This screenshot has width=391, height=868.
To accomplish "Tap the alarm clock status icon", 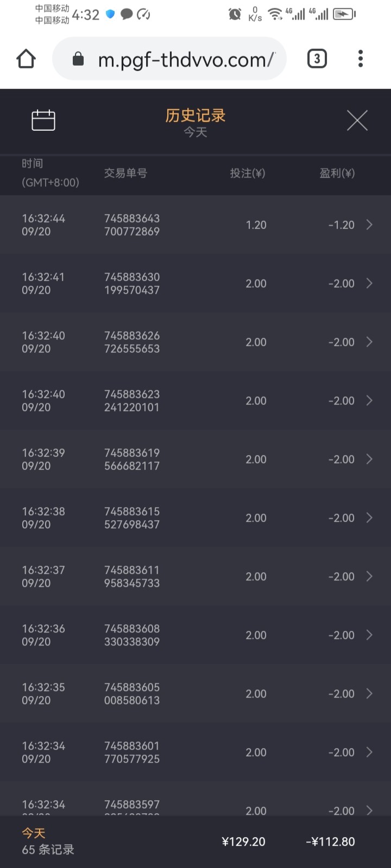I will [x=235, y=14].
